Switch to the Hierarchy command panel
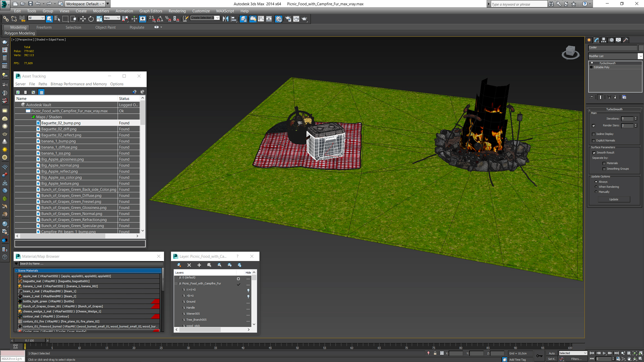This screenshot has width=644, height=362. pyautogui.click(x=604, y=40)
